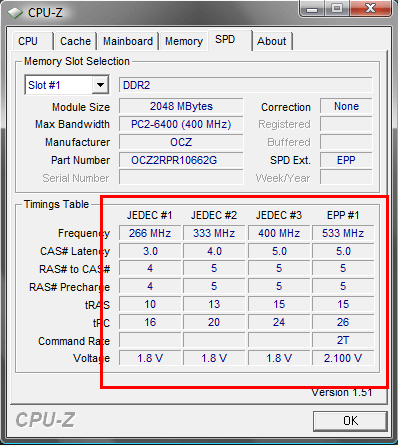Select the SPD tab

[x=229, y=40]
